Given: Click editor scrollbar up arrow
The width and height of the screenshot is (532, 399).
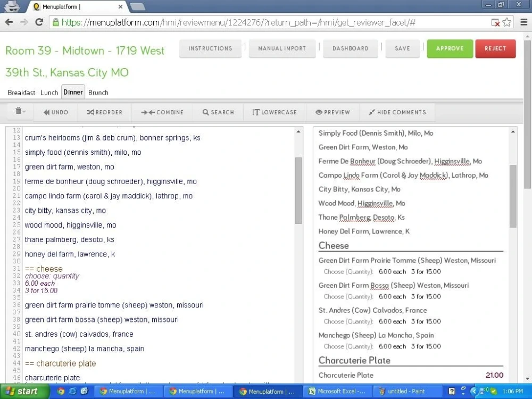Looking at the screenshot, I should [x=298, y=131].
